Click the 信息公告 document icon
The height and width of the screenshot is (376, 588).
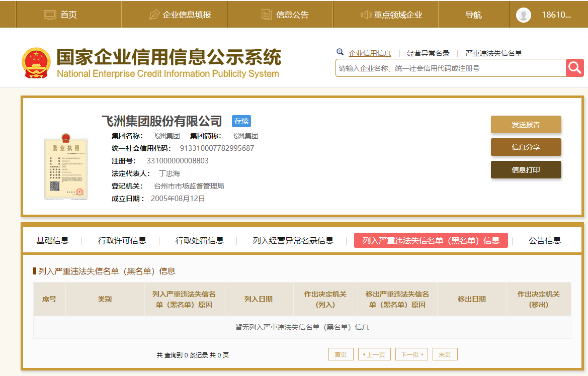tap(266, 15)
